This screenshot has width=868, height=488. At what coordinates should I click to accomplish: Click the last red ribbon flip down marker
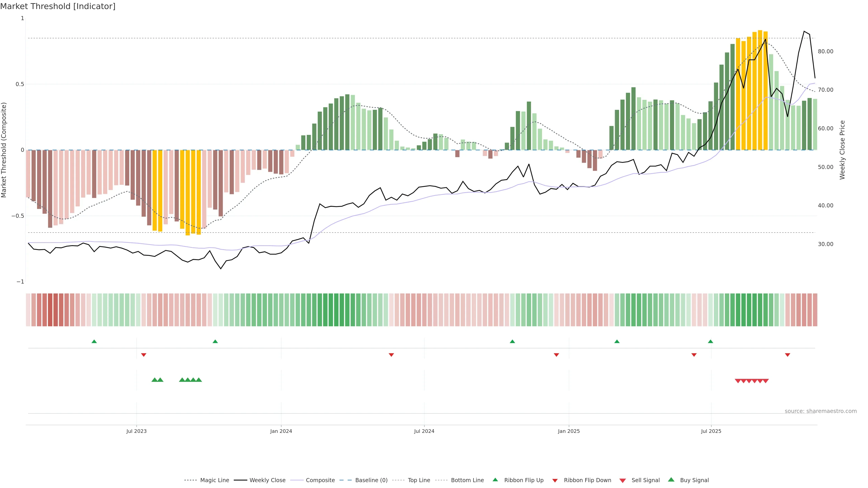[788, 355]
